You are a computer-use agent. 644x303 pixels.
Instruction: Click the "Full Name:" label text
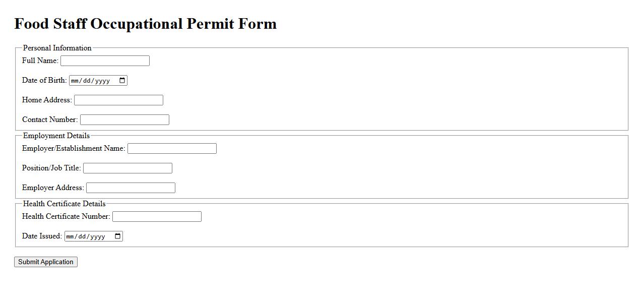40,60
